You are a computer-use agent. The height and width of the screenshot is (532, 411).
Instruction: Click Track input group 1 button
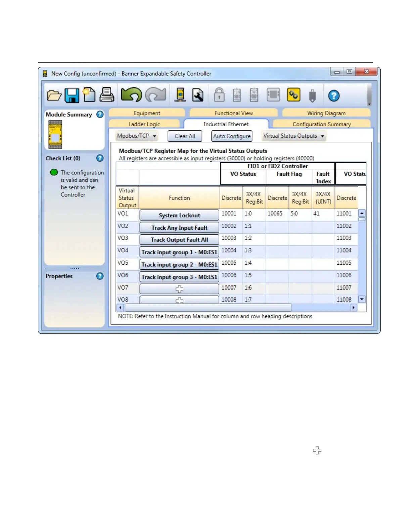[179, 252]
